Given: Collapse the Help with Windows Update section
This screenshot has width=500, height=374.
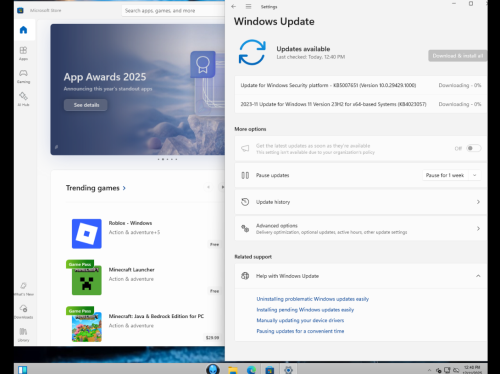Looking at the screenshot, I should [x=478, y=276].
